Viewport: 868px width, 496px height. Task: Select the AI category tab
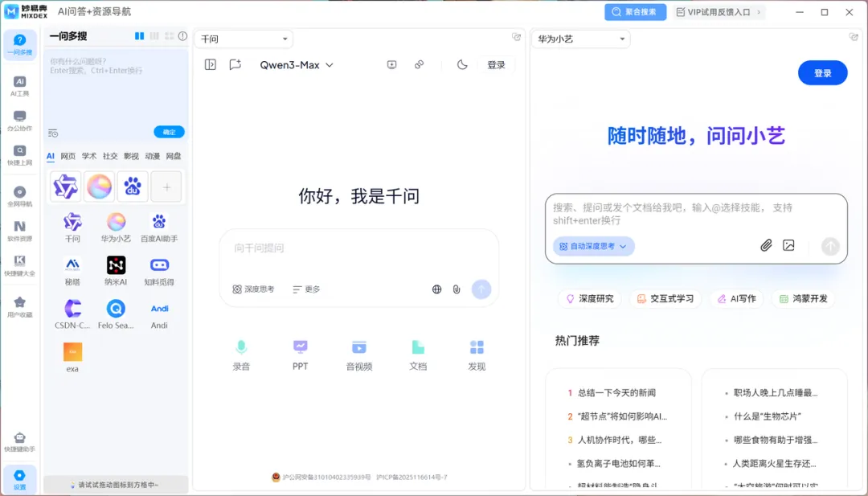[x=51, y=156]
